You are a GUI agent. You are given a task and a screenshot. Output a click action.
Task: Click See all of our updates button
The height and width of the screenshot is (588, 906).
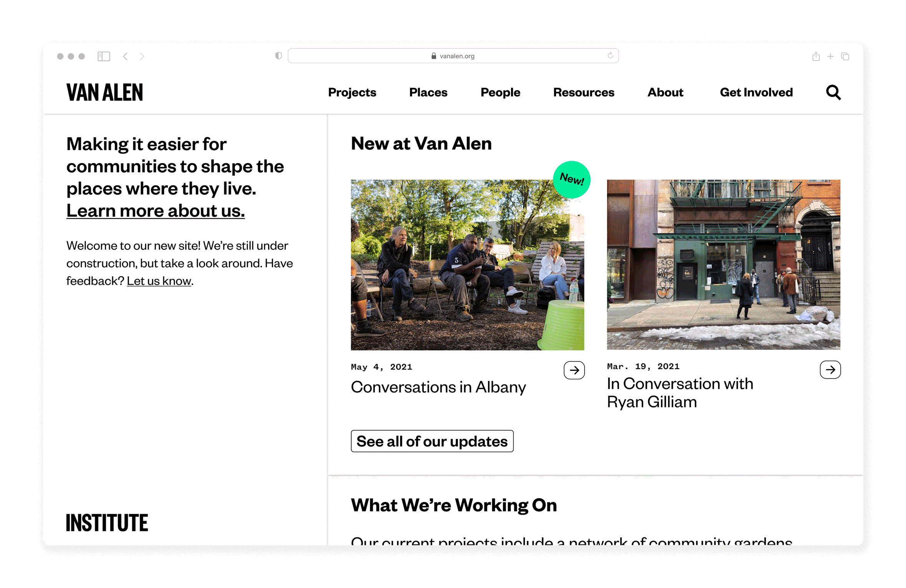click(432, 441)
